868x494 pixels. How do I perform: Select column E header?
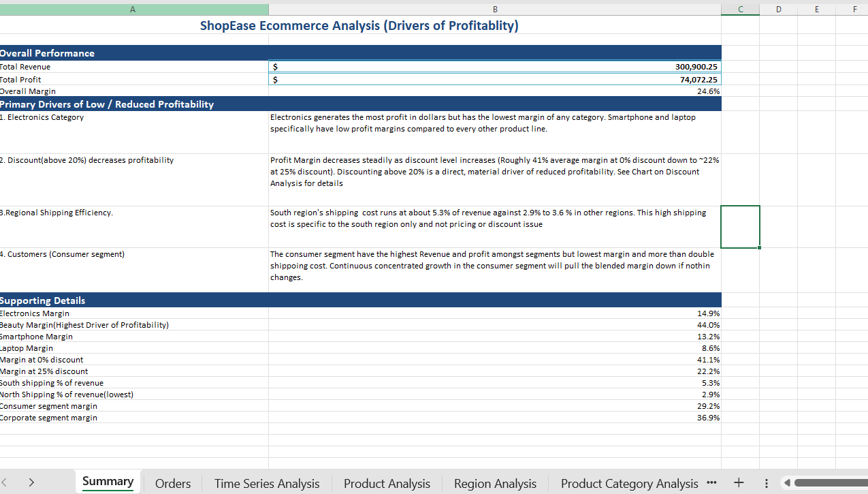(816, 9)
